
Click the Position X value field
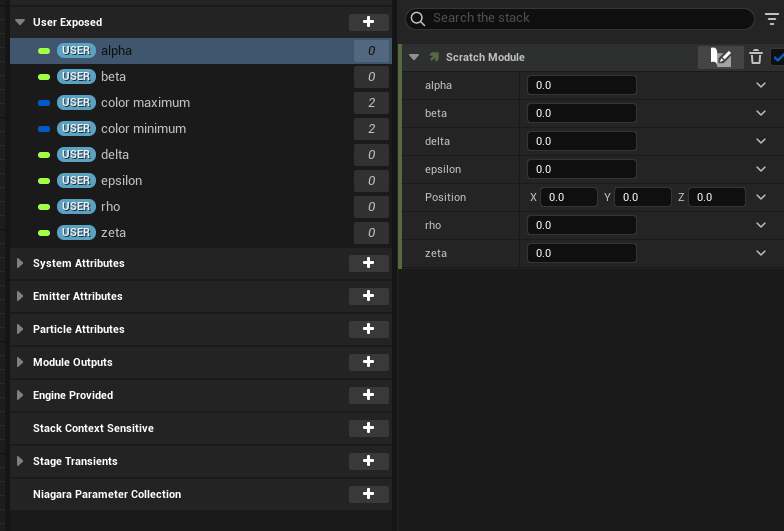(568, 197)
